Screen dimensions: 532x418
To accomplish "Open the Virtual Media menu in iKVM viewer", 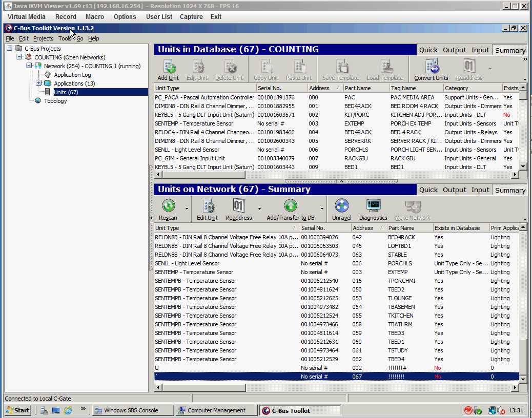I will tap(27, 17).
